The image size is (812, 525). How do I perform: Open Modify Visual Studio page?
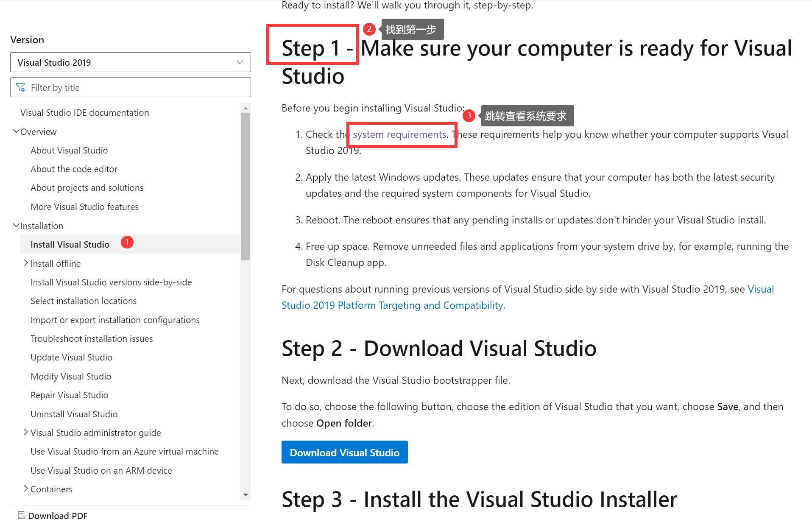pyautogui.click(x=71, y=377)
